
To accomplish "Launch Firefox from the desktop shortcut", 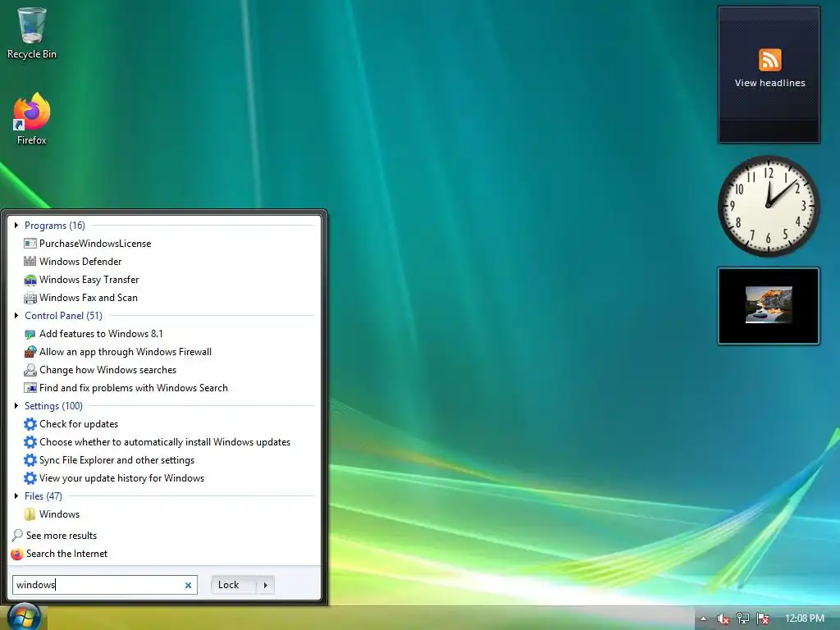I will (32, 119).
